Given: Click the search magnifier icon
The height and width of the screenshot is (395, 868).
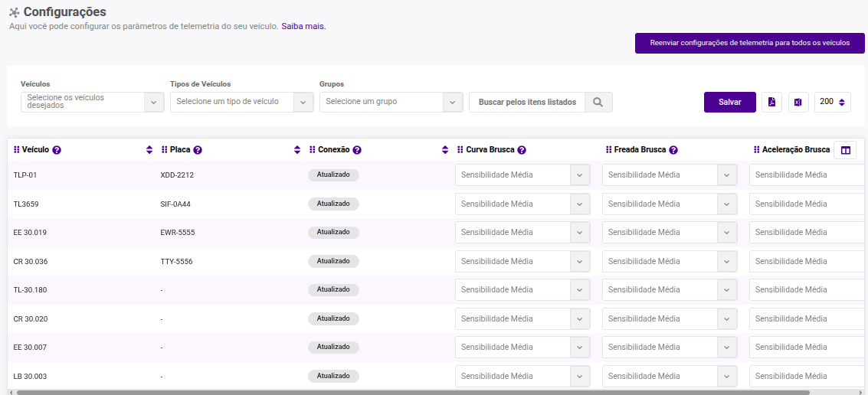Looking at the screenshot, I should [598, 103].
